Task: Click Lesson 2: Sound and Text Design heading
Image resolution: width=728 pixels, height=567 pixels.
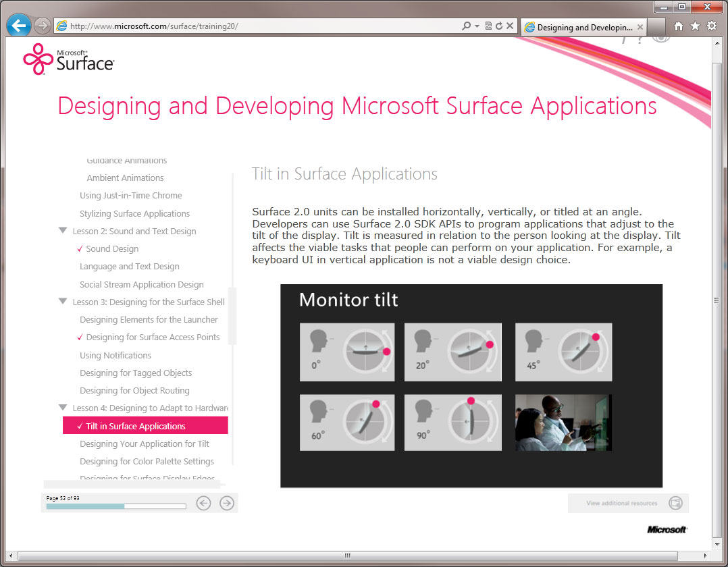Action: (134, 231)
